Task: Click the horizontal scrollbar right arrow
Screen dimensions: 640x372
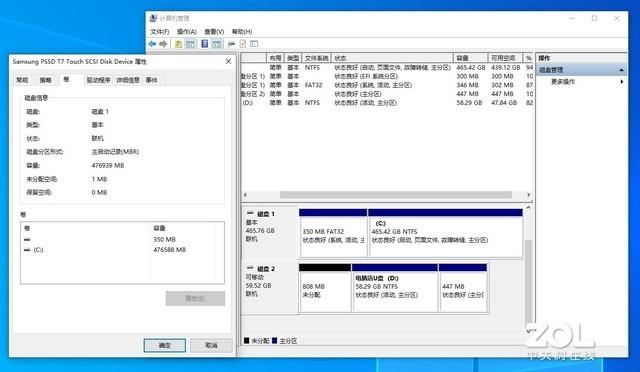Action: (x=529, y=195)
